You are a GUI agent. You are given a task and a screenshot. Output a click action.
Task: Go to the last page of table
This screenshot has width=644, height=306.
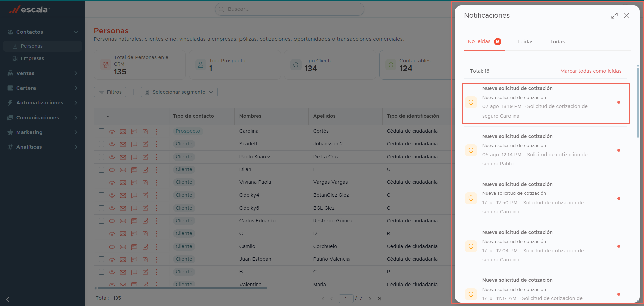(x=379, y=298)
